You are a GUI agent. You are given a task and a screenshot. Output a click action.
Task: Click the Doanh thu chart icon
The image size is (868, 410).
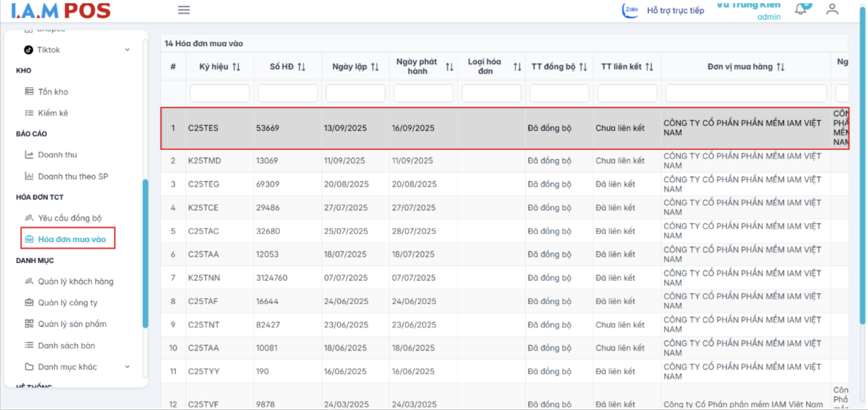tap(29, 155)
